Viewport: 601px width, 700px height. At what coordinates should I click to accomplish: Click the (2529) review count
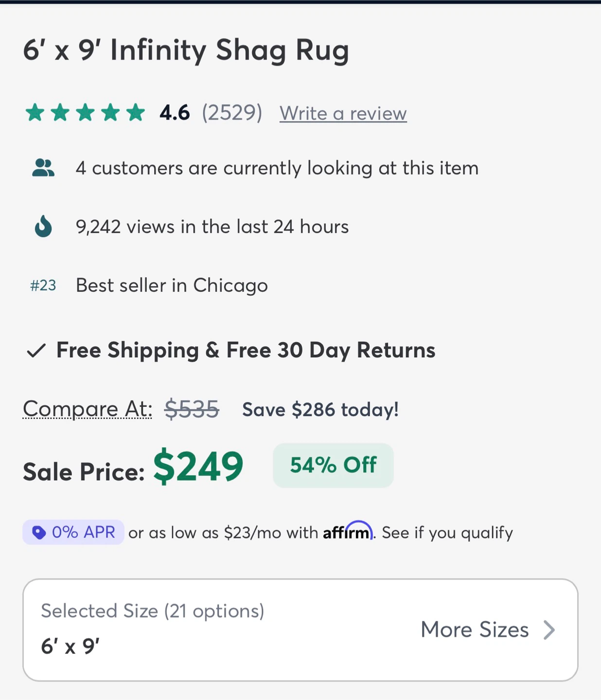click(x=232, y=113)
